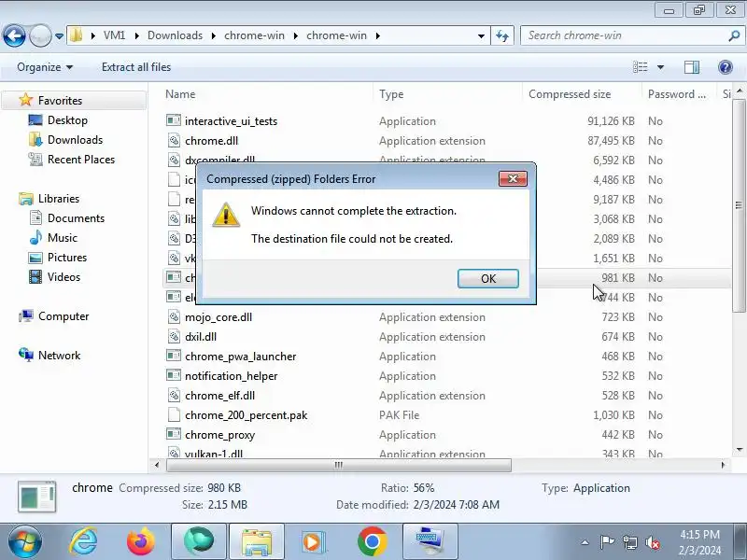Viewport: 747px width, 560px height.
Task: Open Help with the question mark icon
Action: click(726, 67)
